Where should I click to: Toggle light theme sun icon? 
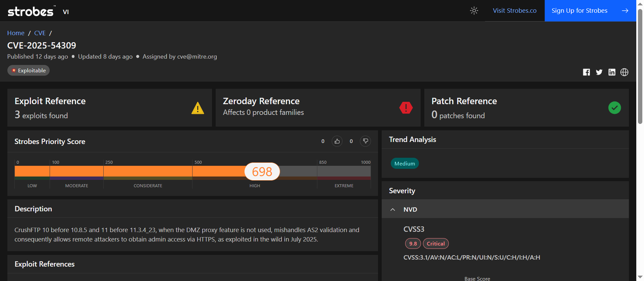click(x=474, y=11)
